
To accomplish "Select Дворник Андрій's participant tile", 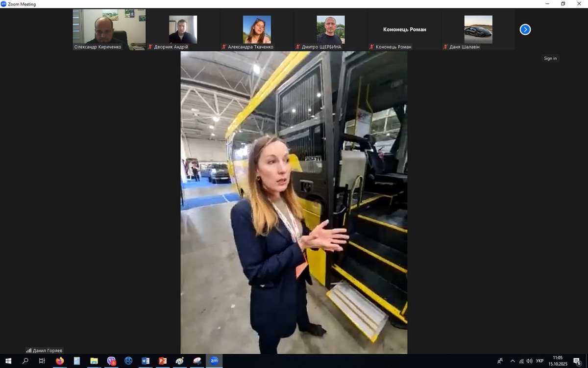I will click(183, 29).
